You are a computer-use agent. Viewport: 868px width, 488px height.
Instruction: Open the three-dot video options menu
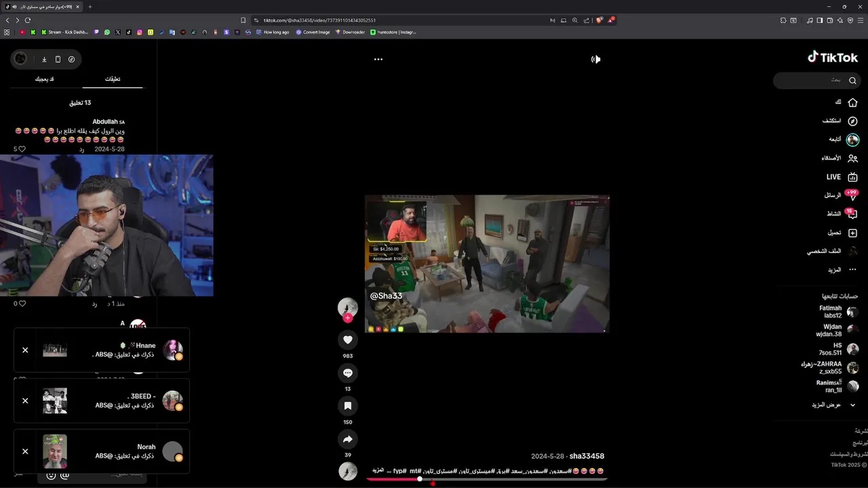coord(378,59)
